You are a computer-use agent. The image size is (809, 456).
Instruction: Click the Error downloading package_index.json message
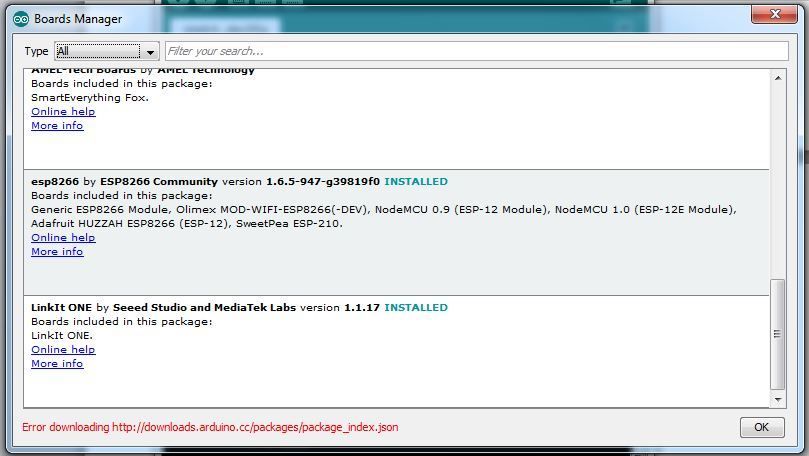(210, 427)
